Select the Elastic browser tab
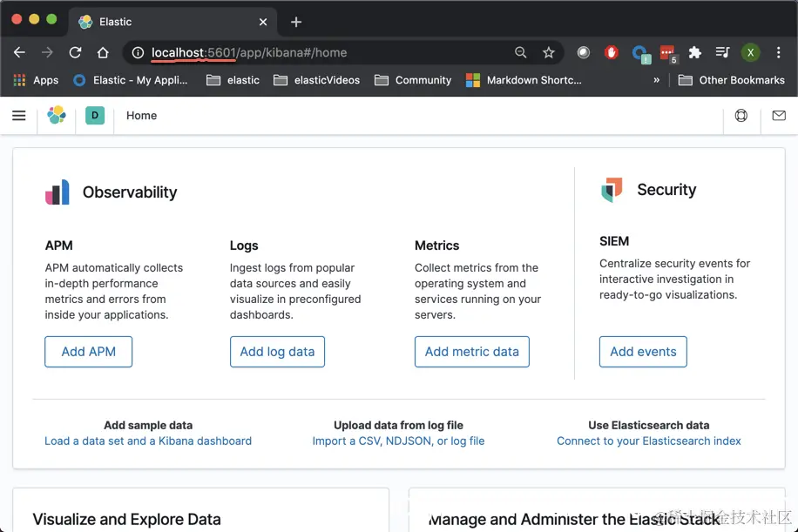This screenshot has height=532, width=798. coord(173,22)
